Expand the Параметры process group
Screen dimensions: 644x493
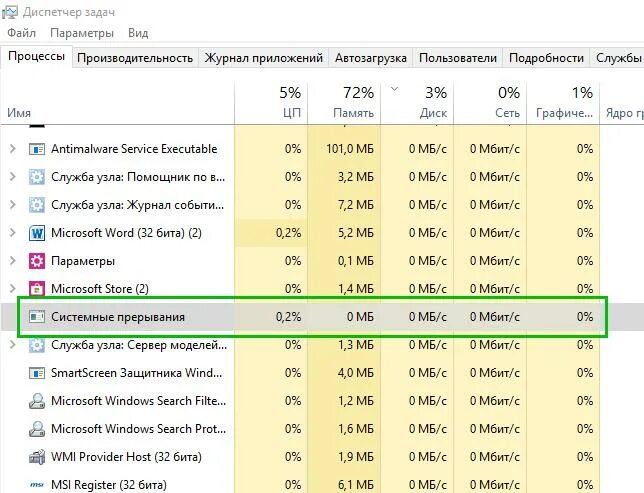pyautogui.click(x=13, y=261)
